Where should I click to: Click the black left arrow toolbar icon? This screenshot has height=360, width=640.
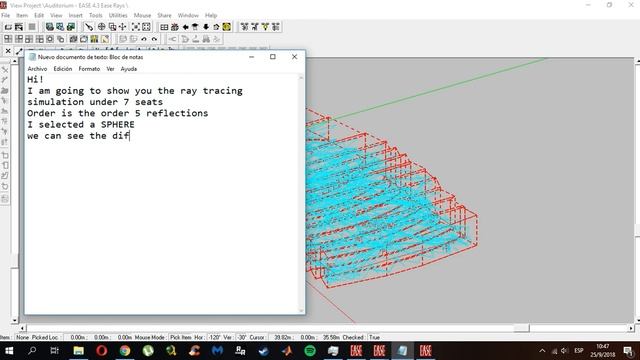(185, 27)
